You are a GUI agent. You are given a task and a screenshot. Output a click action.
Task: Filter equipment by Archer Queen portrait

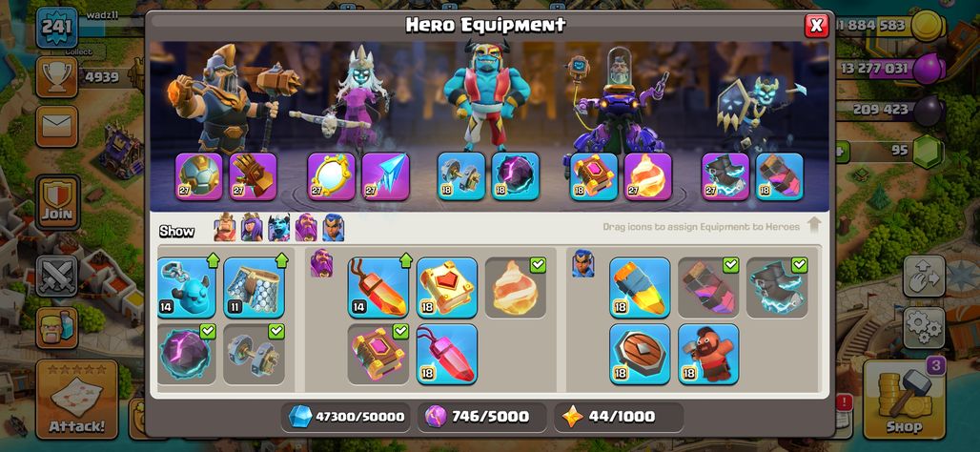pos(252,228)
